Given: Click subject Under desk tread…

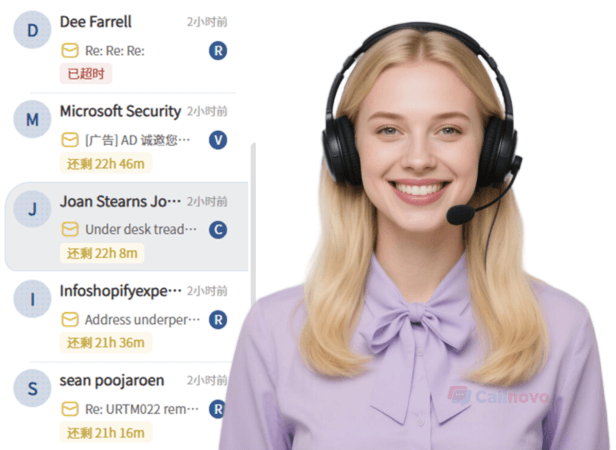Looking at the screenshot, I should (141, 230).
